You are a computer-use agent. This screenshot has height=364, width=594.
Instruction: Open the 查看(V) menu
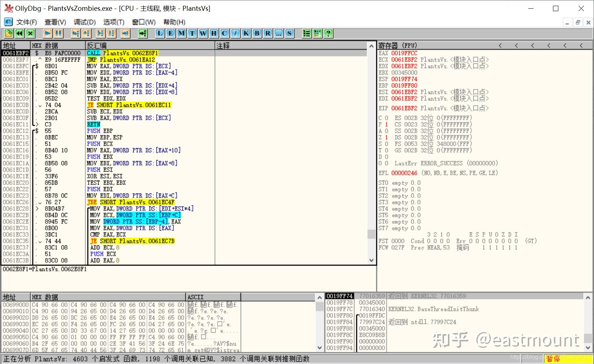pyautogui.click(x=55, y=22)
